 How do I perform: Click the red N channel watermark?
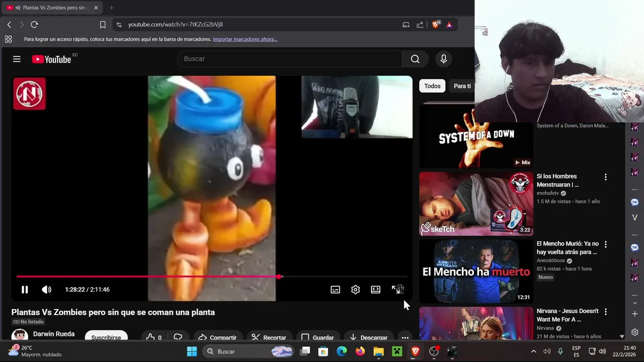pos(29,94)
